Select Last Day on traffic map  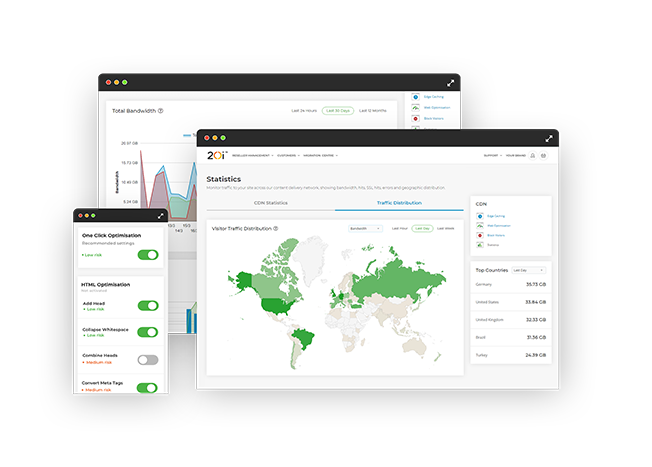click(x=422, y=228)
